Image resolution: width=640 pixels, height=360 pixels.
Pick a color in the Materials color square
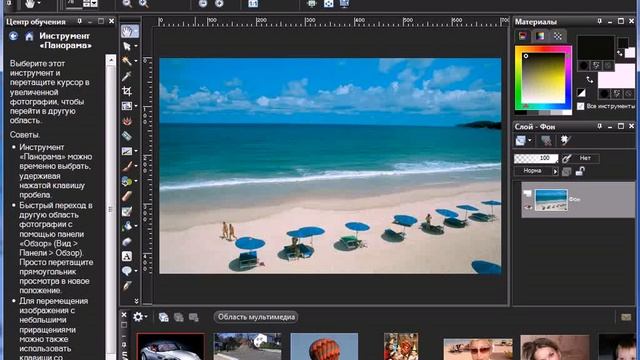543,78
